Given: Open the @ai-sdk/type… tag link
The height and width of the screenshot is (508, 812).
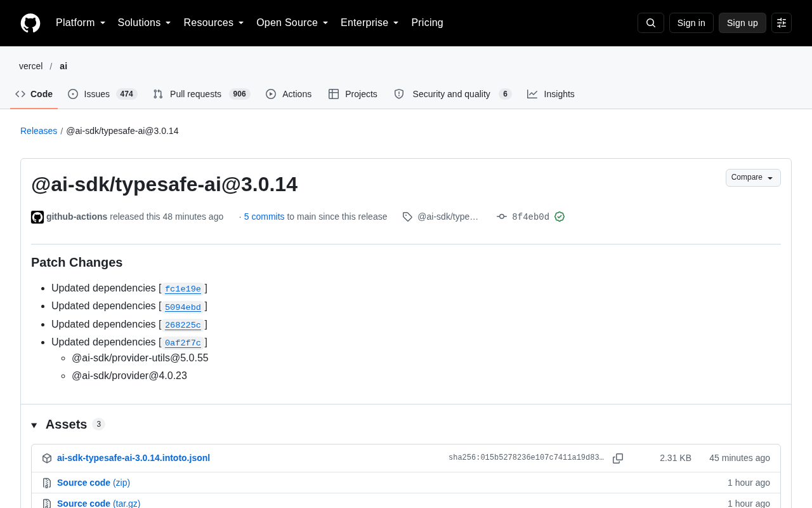Looking at the screenshot, I should point(448,217).
